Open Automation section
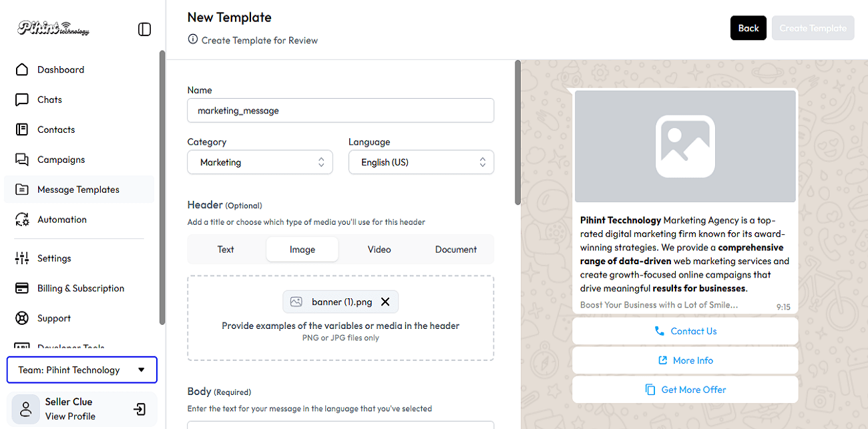 pyautogui.click(x=61, y=220)
